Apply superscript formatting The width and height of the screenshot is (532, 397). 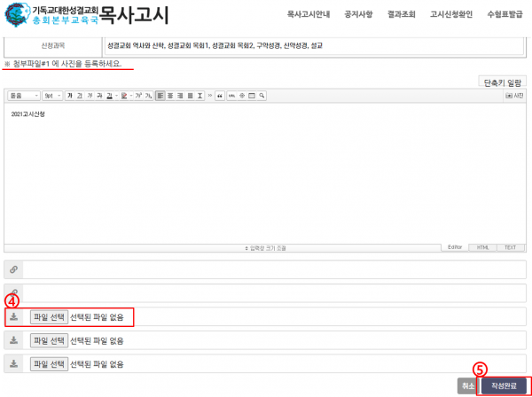click(138, 96)
